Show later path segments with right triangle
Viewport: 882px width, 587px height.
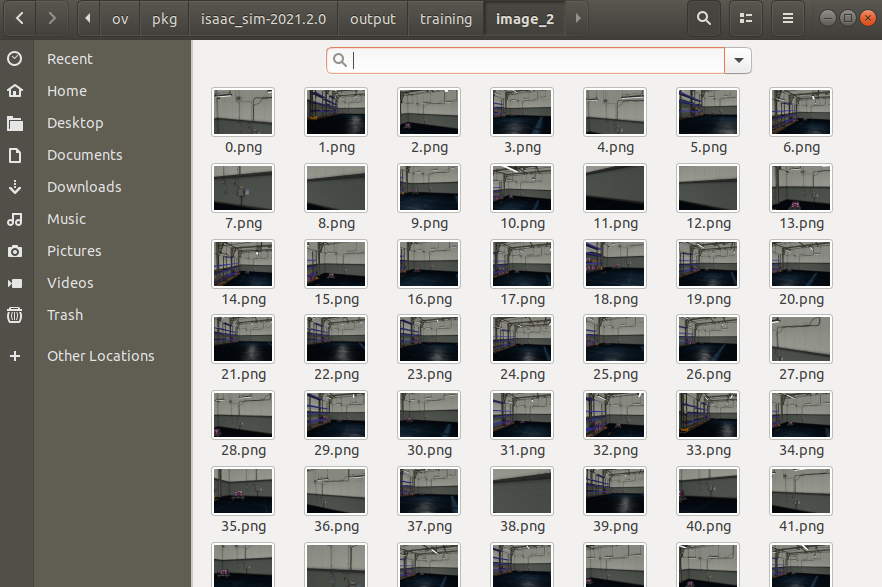coord(578,19)
